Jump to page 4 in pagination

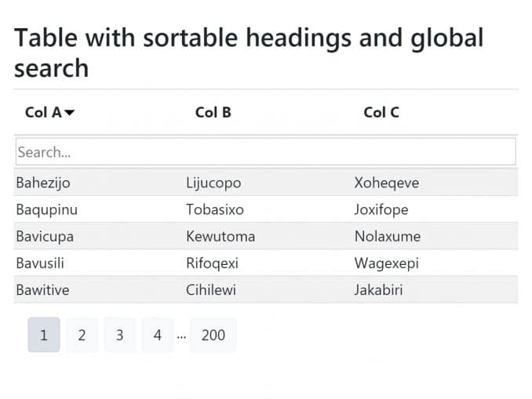click(158, 335)
